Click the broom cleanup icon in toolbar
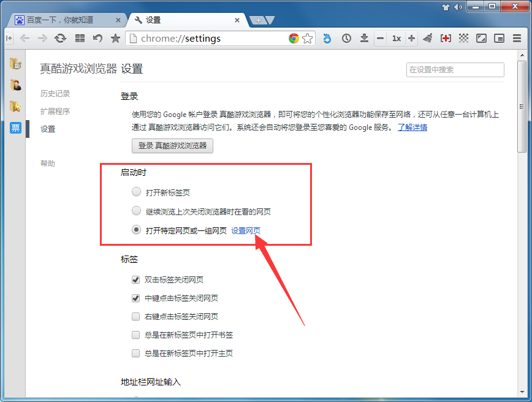532x402 pixels. click(428, 38)
